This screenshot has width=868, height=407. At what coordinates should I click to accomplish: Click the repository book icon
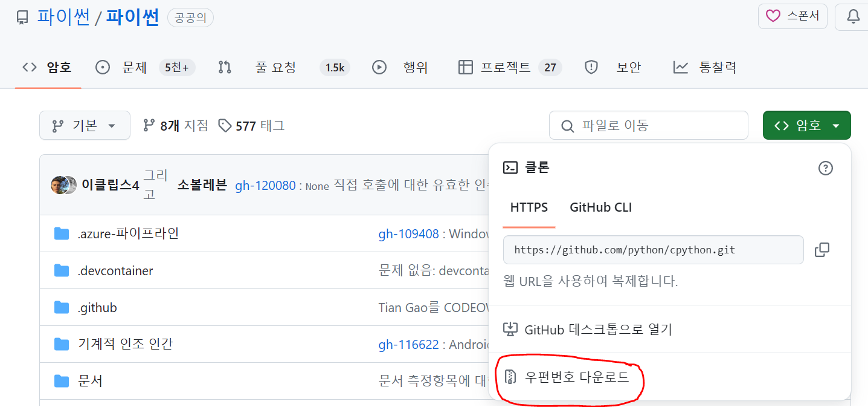22,18
